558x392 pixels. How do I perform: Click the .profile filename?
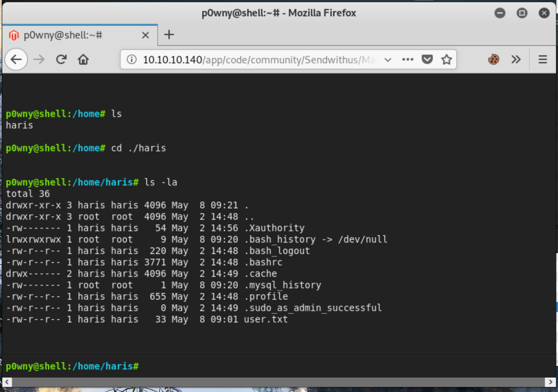coord(266,297)
